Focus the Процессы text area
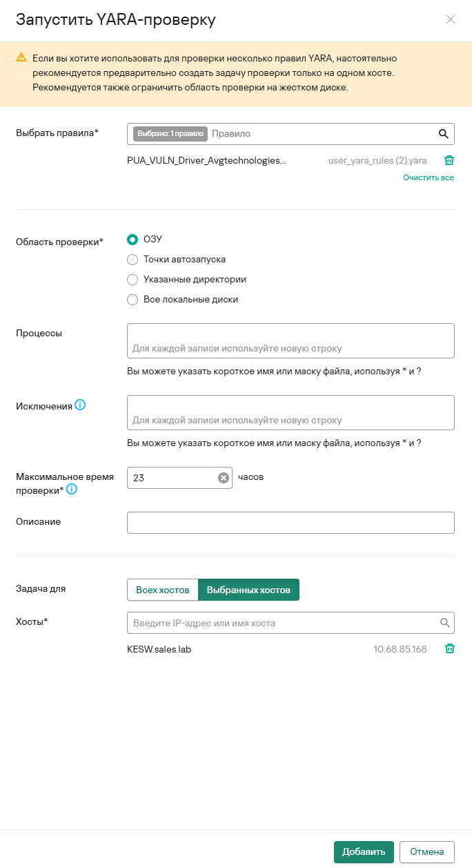The height and width of the screenshot is (868, 472). point(291,340)
